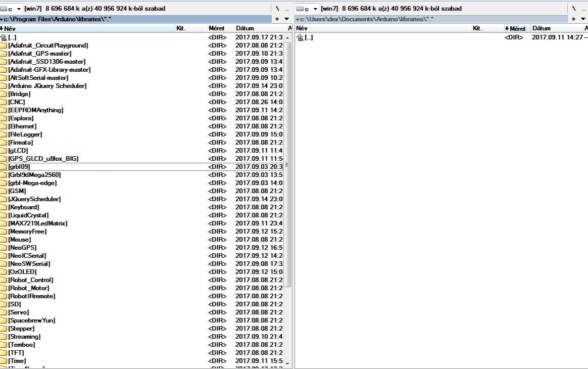This screenshot has height=369, width=588.
Task: Sort the right panel by Kit. column
Action: point(488,28)
